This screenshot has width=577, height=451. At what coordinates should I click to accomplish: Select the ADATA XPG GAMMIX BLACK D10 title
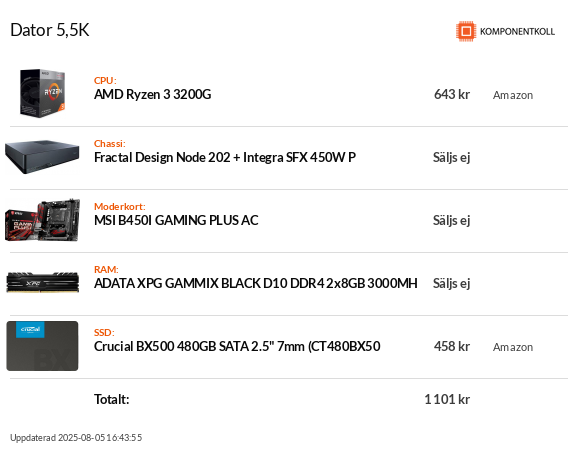pos(256,283)
